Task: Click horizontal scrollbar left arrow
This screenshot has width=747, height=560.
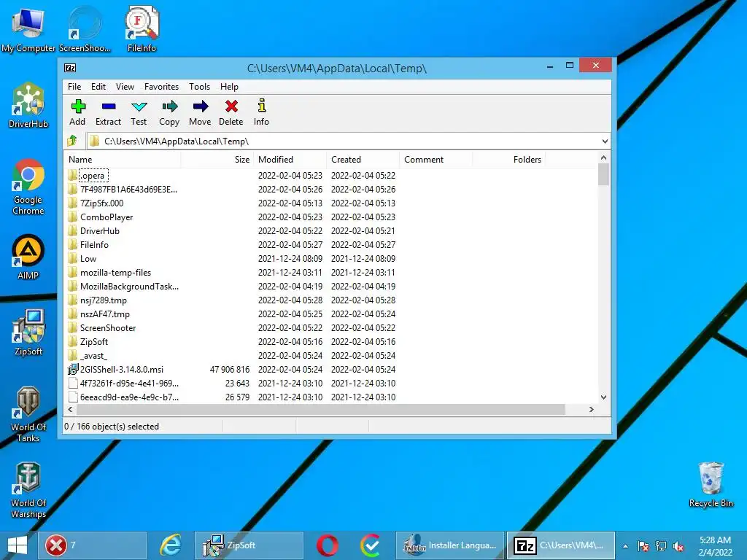Action: tap(71, 410)
